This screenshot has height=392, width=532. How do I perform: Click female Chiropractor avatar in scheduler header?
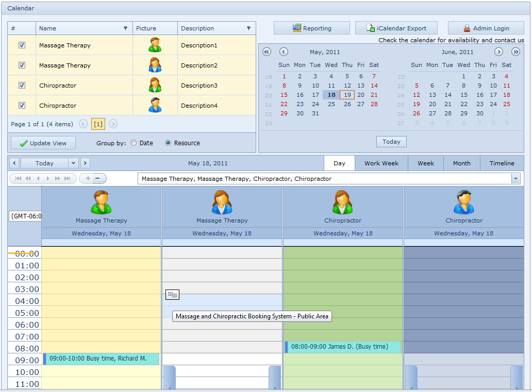[343, 202]
